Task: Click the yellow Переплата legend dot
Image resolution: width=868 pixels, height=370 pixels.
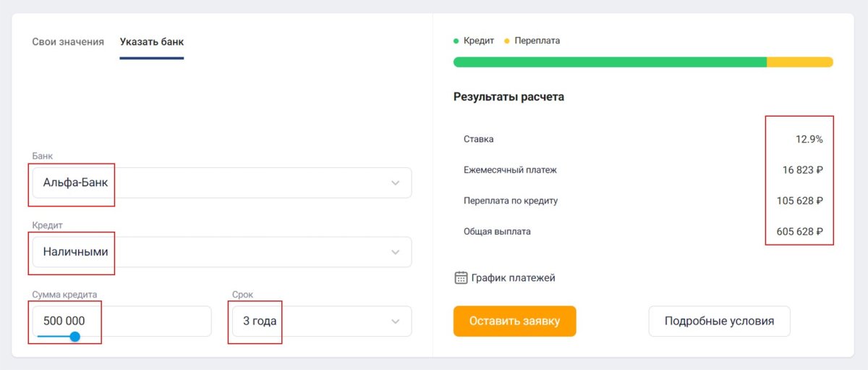Action: point(507,41)
